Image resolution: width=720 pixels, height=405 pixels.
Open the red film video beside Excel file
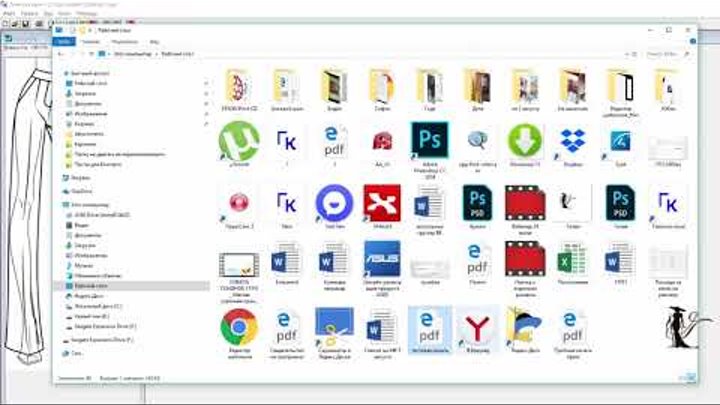pyautogui.click(x=525, y=259)
